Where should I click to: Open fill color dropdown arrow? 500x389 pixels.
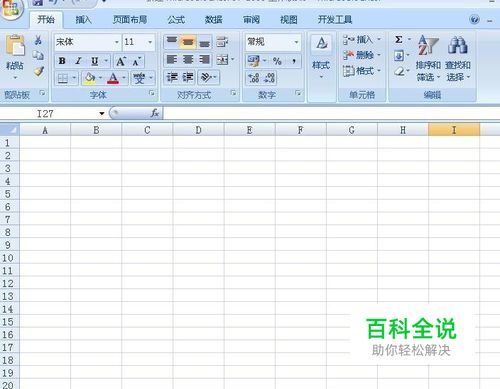click(x=100, y=78)
